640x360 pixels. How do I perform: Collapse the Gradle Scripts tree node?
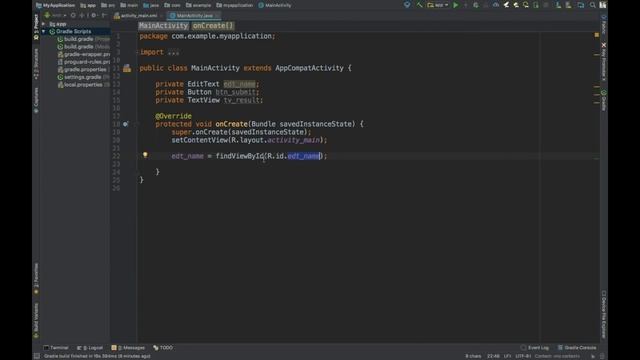tap(44, 31)
